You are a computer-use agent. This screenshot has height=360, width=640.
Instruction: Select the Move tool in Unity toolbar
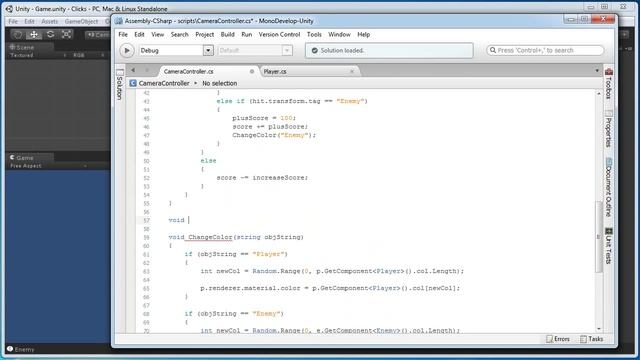coord(34,35)
